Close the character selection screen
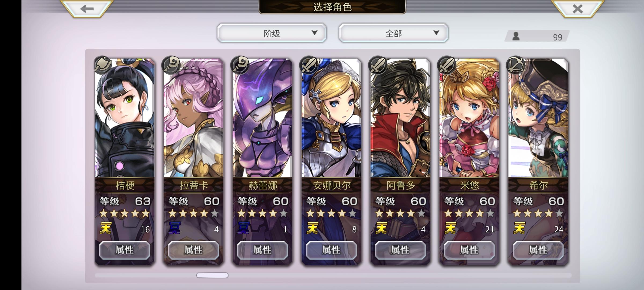Screen dimensions: 644x290 coord(577,8)
